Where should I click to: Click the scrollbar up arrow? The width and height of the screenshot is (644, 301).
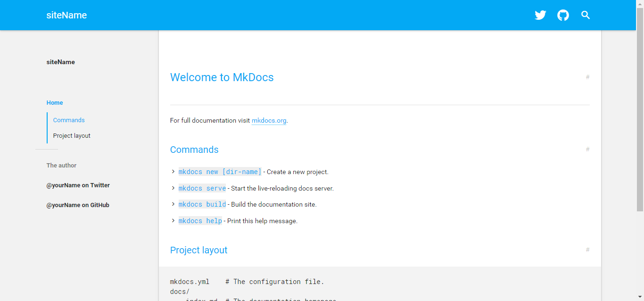point(640,4)
